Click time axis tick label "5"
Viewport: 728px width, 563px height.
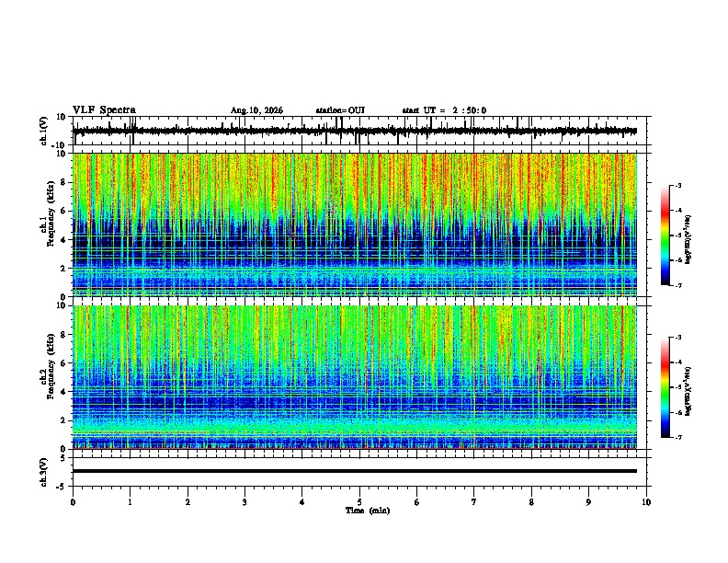point(359,502)
